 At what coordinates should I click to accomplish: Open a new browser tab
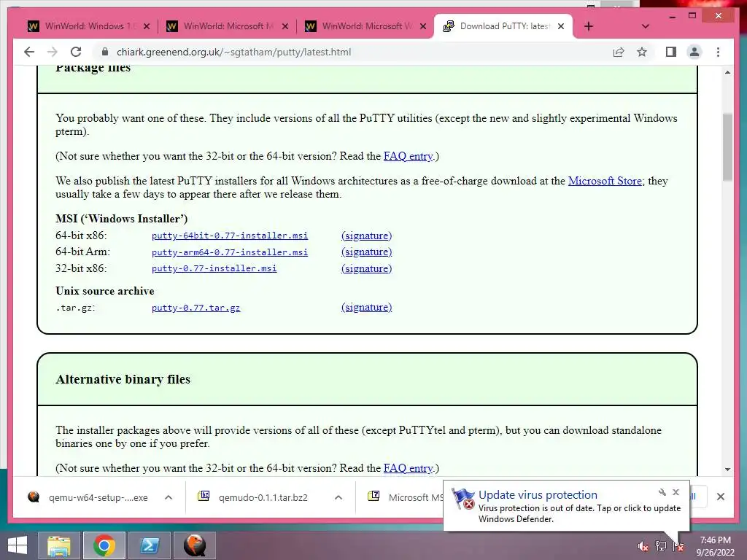pos(589,27)
